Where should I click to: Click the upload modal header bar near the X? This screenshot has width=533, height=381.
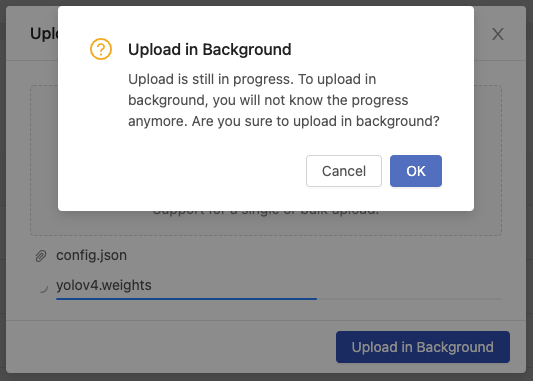tap(483, 34)
